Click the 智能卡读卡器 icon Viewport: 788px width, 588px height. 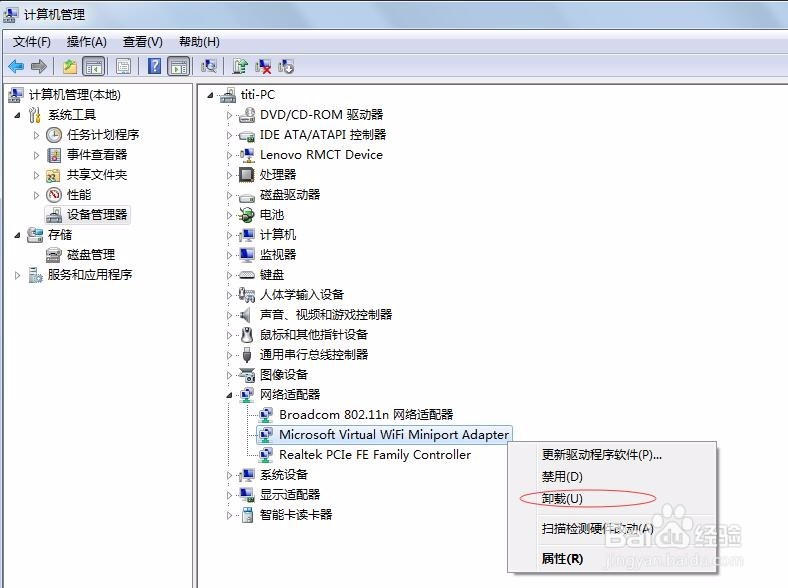coord(247,515)
